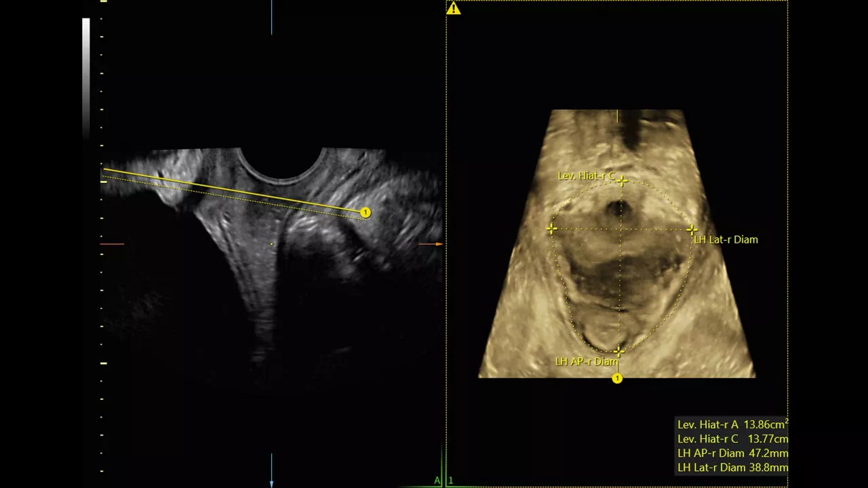Click the small yellow dot in the 2D image

click(x=271, y=244)
